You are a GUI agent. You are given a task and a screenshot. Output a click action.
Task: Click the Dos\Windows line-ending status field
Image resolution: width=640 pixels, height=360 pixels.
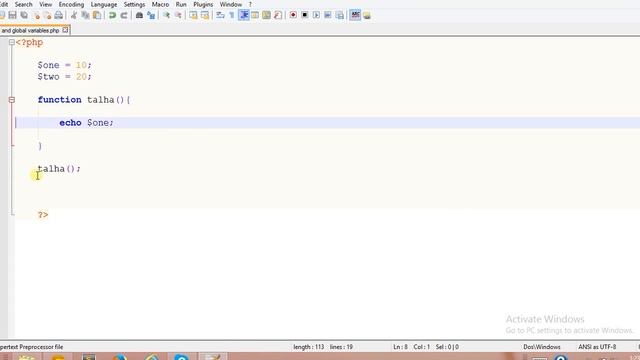pos(542,347)
